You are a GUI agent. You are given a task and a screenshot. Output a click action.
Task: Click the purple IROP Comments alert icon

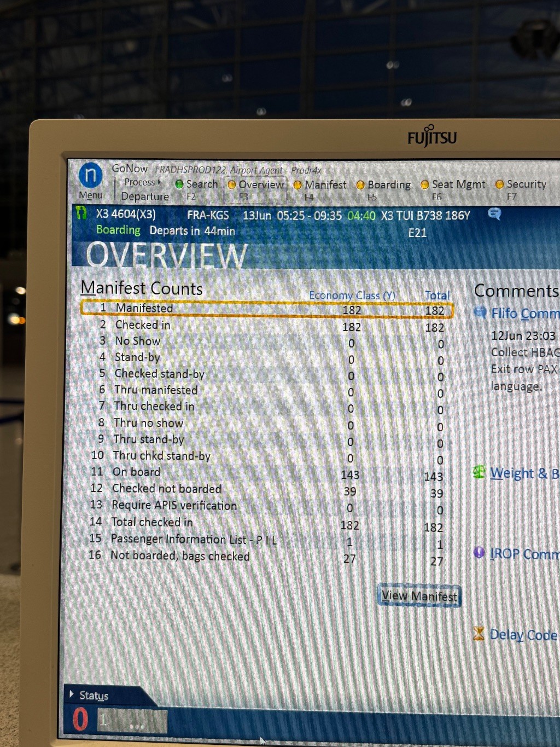[479, 553]
